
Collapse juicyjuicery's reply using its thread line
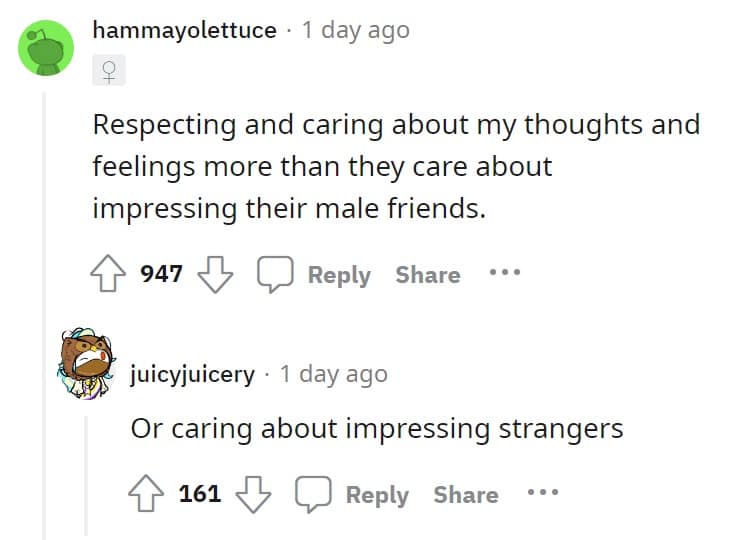pyautogui.click(x=85, y=470)
